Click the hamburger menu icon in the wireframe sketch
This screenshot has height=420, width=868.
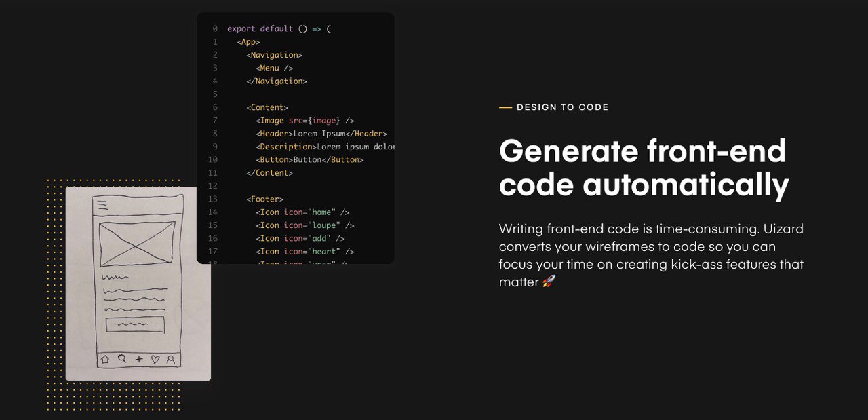point(102,204)
